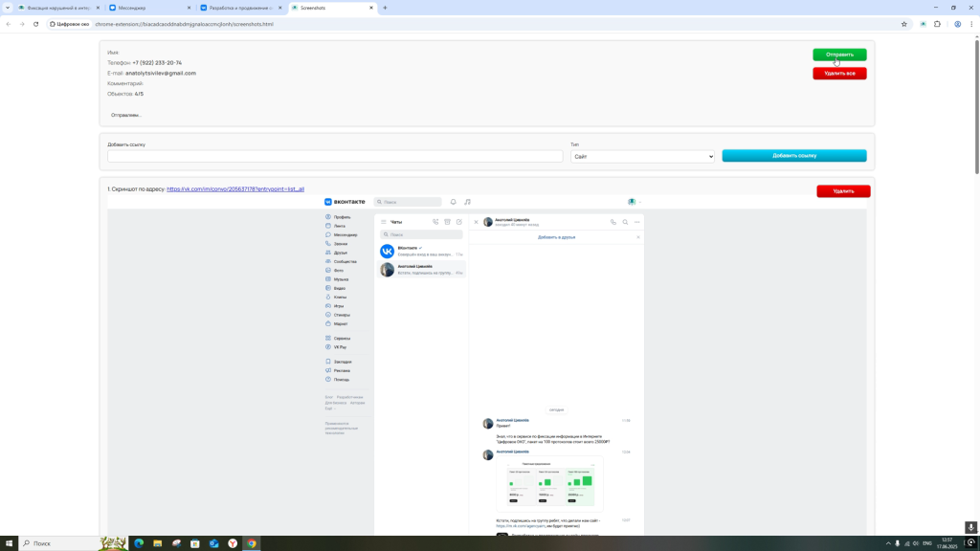
Task: Open the Chrome profile avatar icon
Action: (957, 24)
